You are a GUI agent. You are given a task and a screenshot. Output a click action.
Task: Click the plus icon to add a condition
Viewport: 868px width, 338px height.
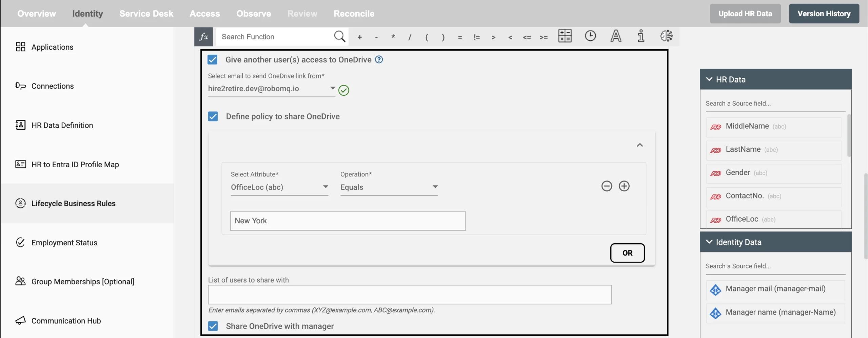point(624,186)
